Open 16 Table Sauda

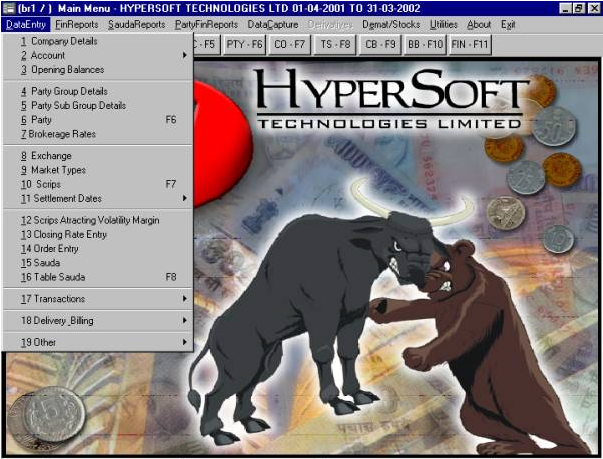point(98,277)
